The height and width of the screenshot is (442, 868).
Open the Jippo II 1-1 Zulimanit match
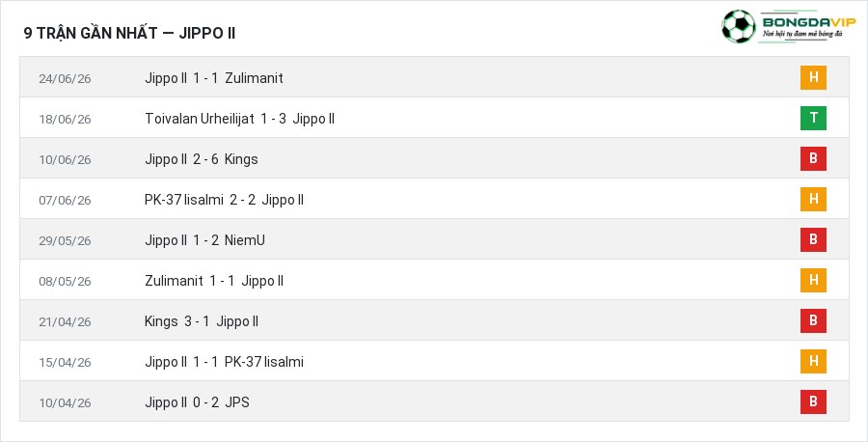pos(214,78)
